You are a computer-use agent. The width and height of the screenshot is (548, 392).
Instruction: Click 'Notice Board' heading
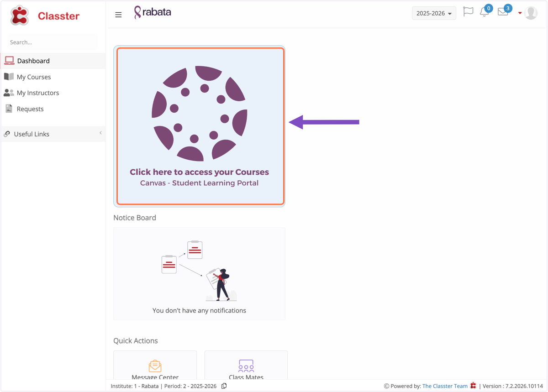(135, 218)
